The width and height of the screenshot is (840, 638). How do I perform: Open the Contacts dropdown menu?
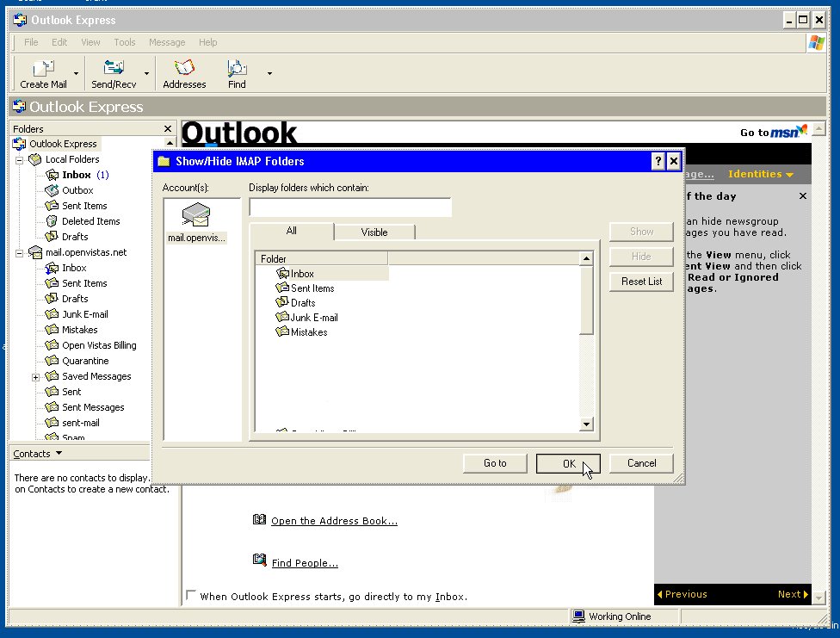[38, 454]
